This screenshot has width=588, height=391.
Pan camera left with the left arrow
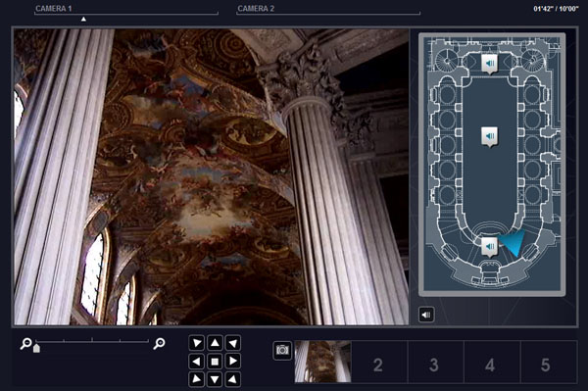coord(197,361)
